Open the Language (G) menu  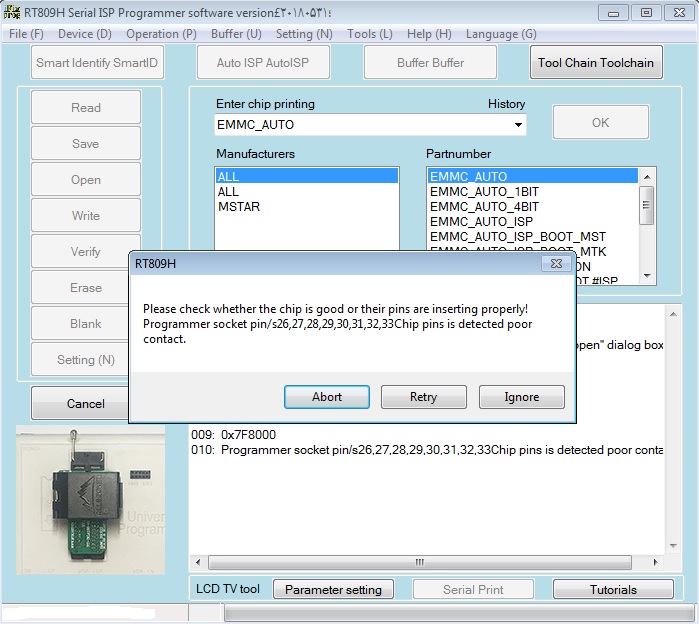coord(501,34)
